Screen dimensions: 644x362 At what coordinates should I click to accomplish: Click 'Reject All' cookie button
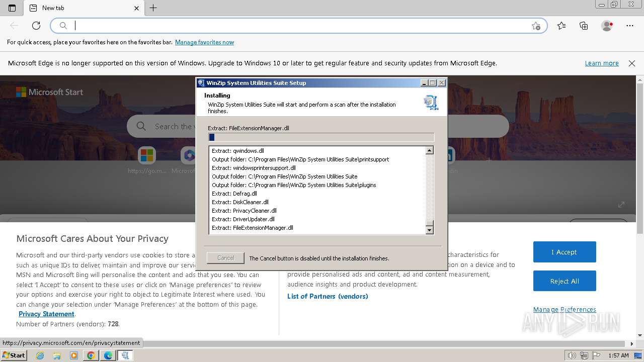pos(565,281)
